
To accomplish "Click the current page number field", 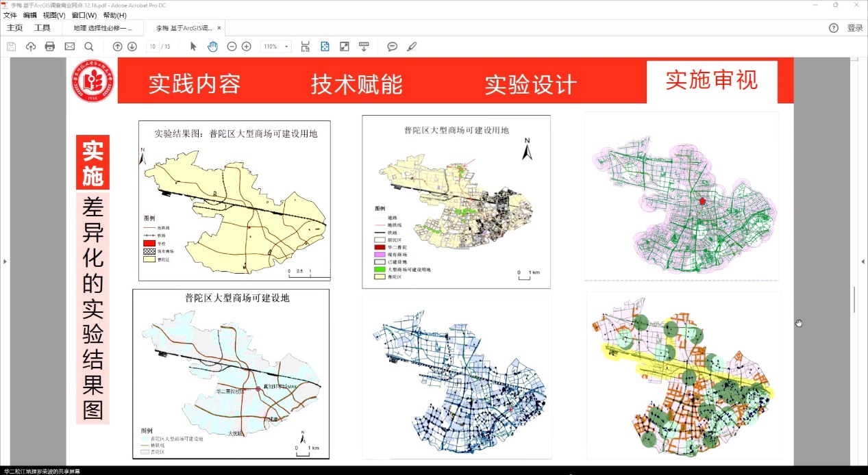I will [151, 47].
